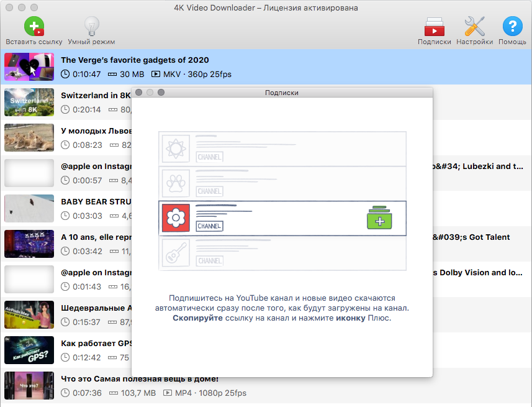Image resolution: width=532 pixels, height=407 pixels.
Task: Click green plus subscribe icon in illustration
Action: tap(379, 217)
